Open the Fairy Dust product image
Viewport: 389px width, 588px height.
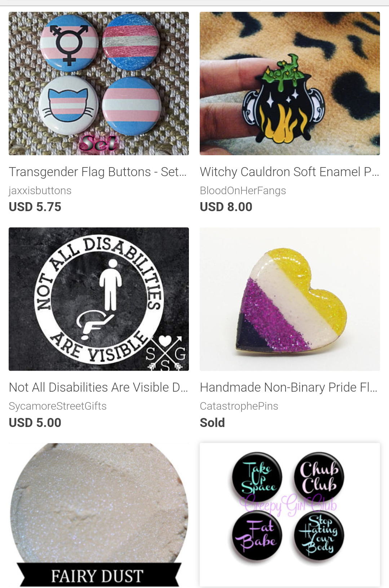[99, 514]
